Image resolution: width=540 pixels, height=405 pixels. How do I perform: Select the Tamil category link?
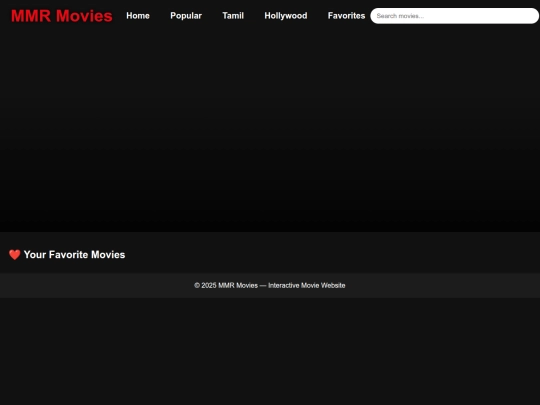pos(233,16)
